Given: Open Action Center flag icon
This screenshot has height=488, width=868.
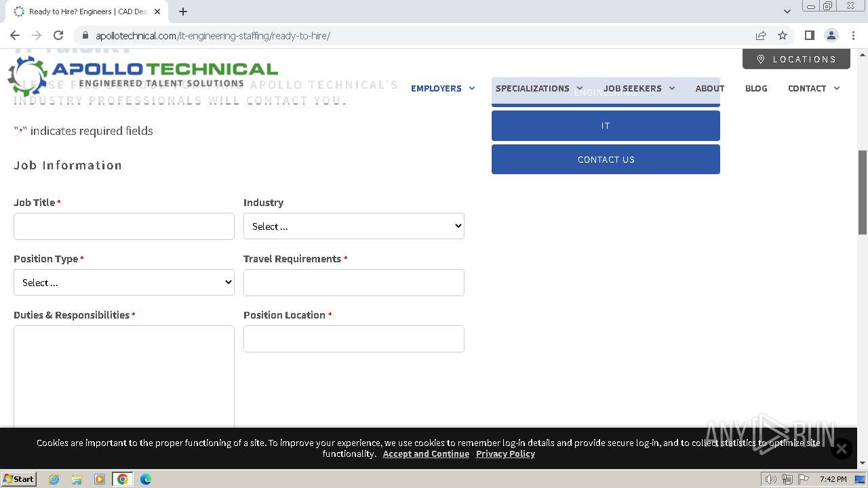Looking at the screenshot, I should [x=804, y=479].
